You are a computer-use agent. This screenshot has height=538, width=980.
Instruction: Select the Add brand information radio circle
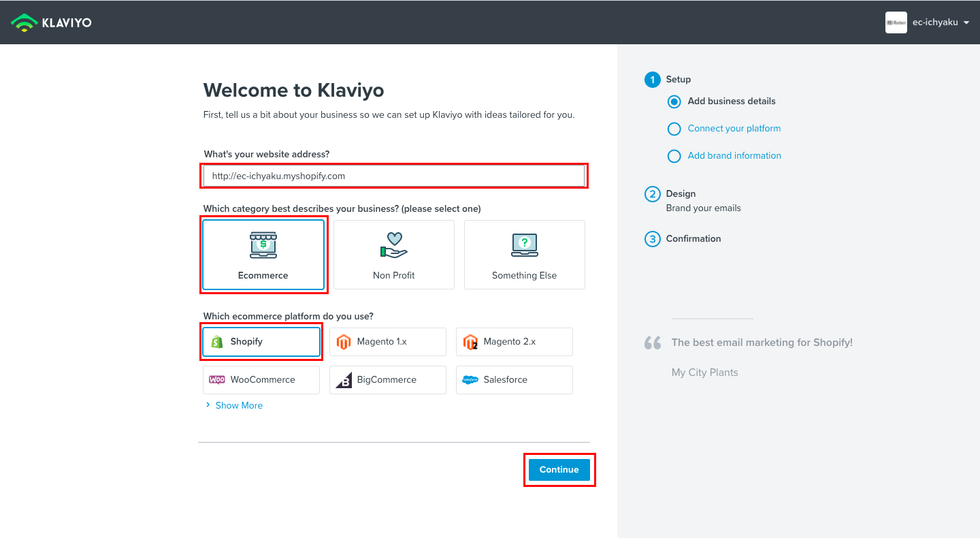pos(674,156)
